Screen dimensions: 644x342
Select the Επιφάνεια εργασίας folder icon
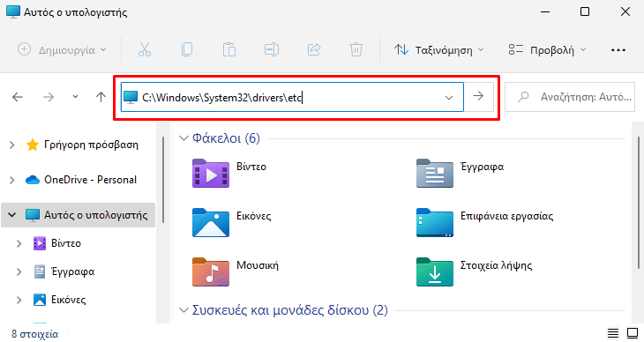(x=435, y=222)
